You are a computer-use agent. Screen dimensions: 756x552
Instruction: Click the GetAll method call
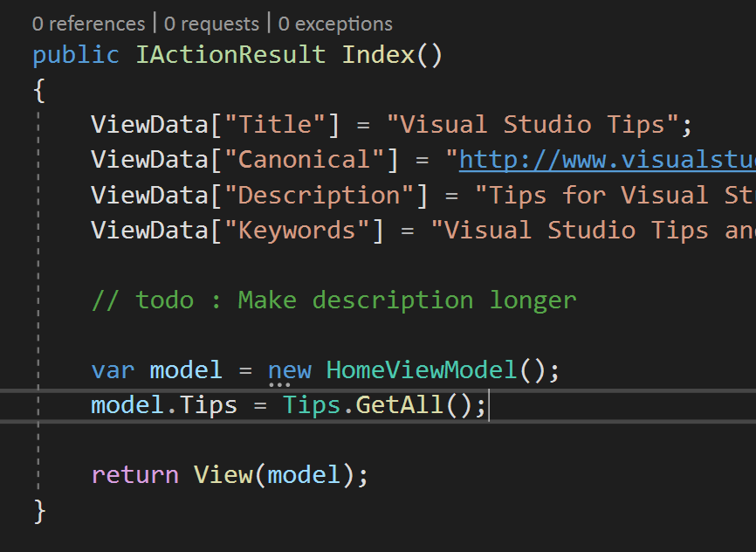399,405
